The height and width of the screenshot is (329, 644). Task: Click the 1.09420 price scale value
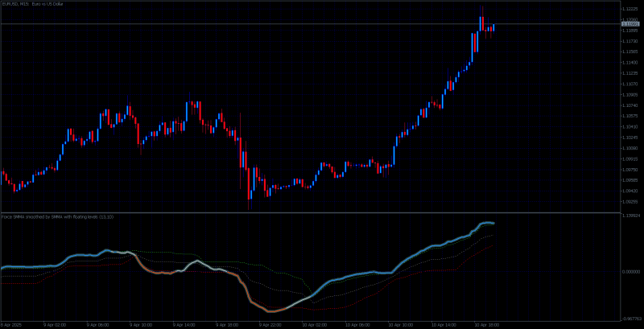[630, 191]
